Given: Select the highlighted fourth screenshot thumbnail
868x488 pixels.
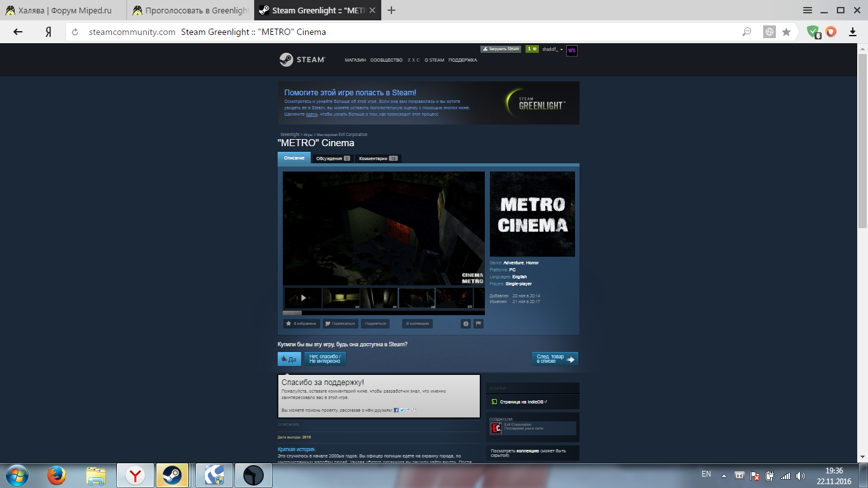Looking at the screenshot, I should pyautogui.click(x=417, y=297).
